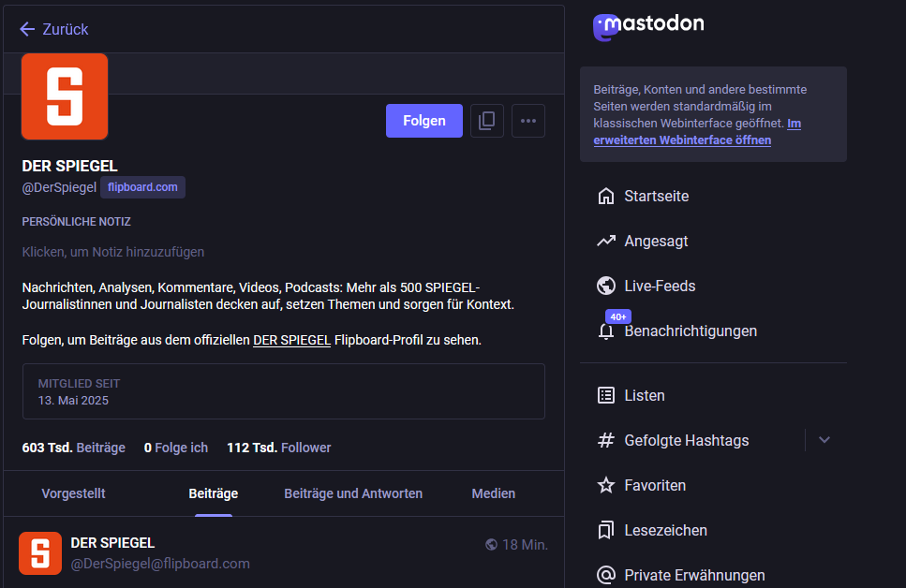The height and width of the screenshot is (588, 906).
Task: Click the Benachrichtigungen bell icon
Action: (x=606, y=331)
